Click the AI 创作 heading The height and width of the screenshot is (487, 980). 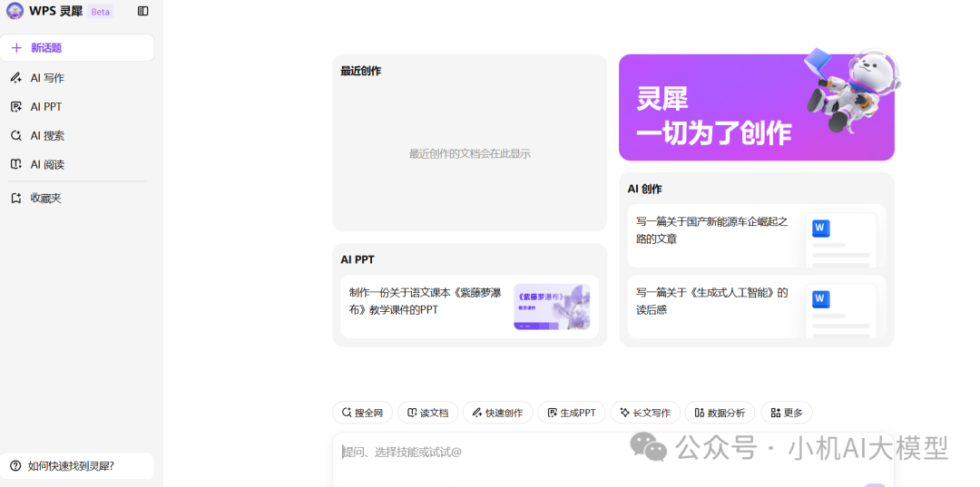coord(644,189)
